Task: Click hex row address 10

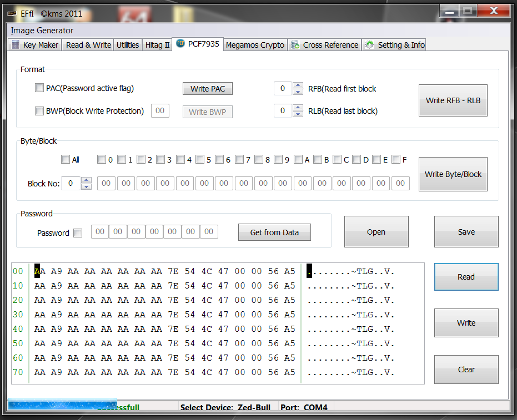Action: pos(18,286)
